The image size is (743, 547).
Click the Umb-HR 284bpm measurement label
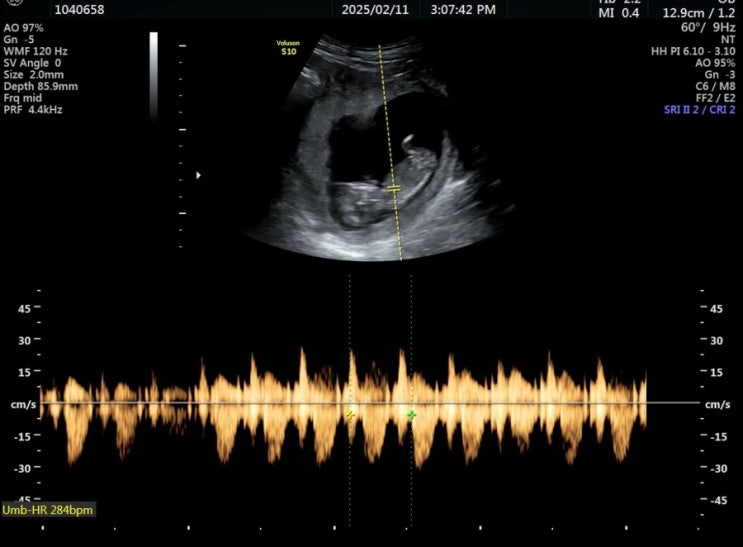(48, 510)
